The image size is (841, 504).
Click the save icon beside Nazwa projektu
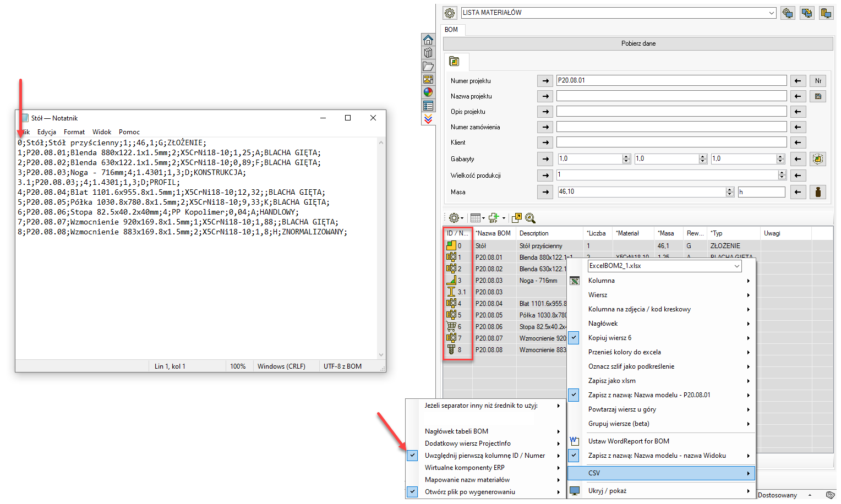[x=818, y=96]
